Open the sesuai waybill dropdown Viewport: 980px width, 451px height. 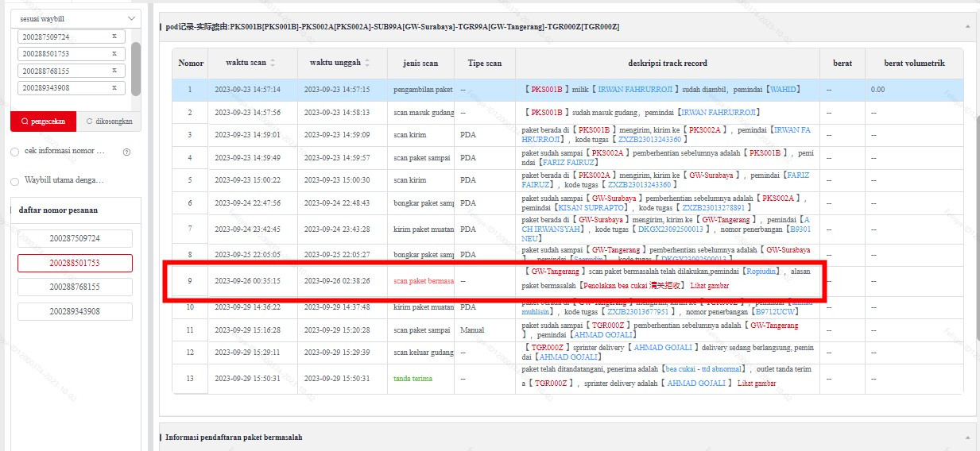click(76, 18)
